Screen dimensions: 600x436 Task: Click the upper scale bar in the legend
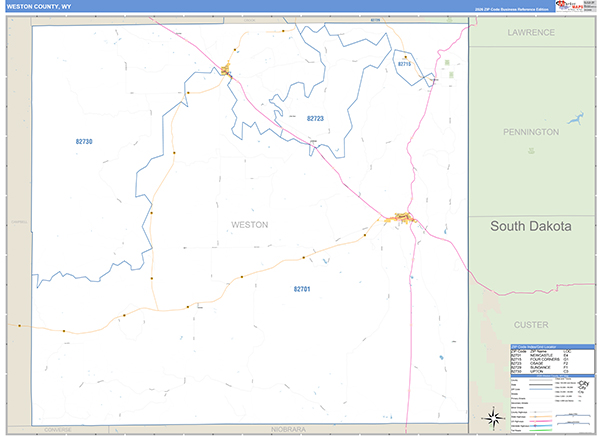tap(573, 415)
